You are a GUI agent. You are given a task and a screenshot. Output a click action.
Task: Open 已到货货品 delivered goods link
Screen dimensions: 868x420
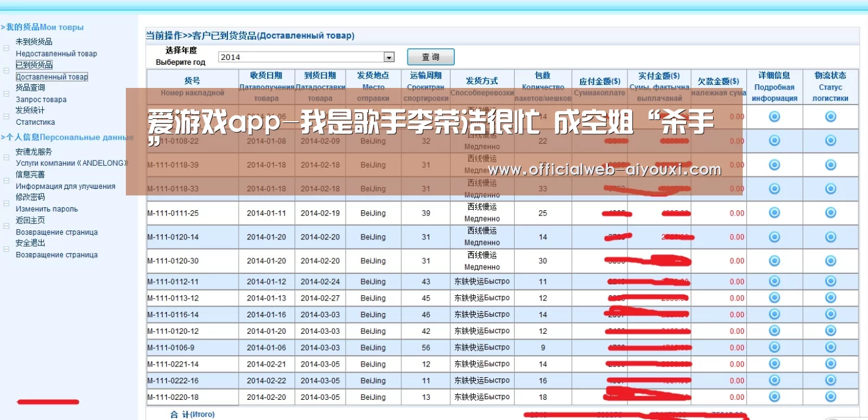pos(52,71)
